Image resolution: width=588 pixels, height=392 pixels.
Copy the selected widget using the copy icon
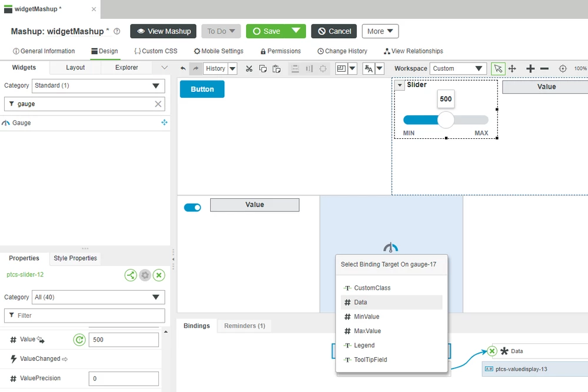tap(263, 69)
